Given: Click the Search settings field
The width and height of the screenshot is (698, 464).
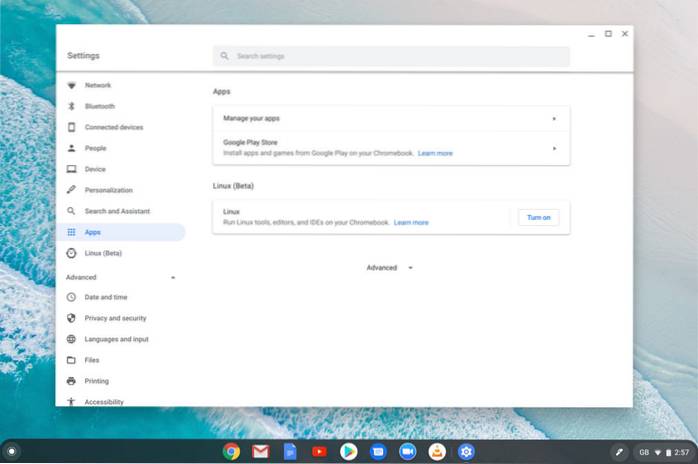Looking at the screenshot, I should tap(391, 56).
